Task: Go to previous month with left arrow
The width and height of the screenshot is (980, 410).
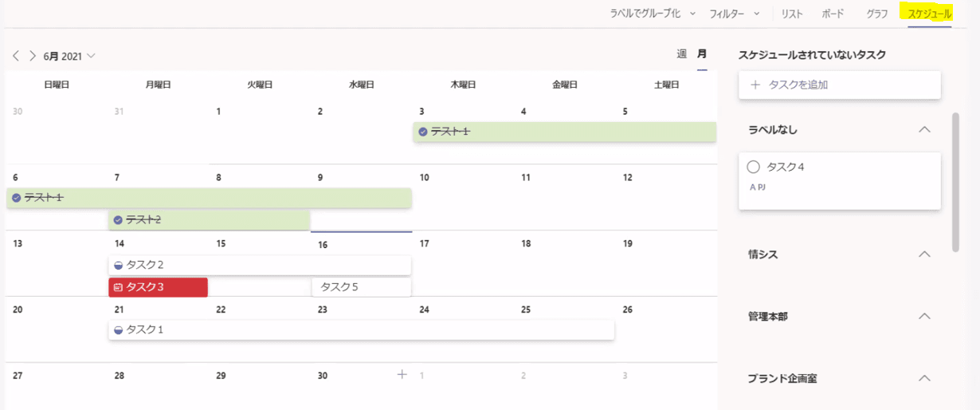Action: click(x=16, y=56)
